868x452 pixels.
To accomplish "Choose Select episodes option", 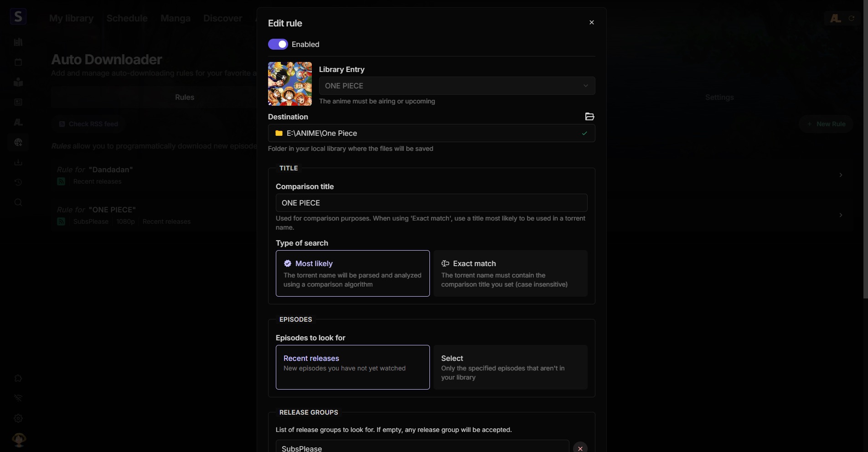I will tap(511, 367).
